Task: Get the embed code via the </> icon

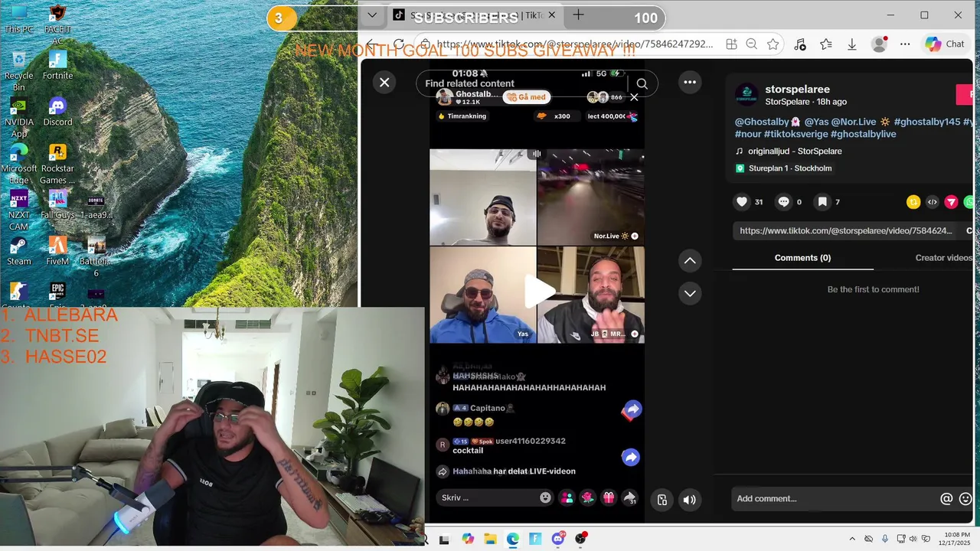Action: [x=932, y=202]
